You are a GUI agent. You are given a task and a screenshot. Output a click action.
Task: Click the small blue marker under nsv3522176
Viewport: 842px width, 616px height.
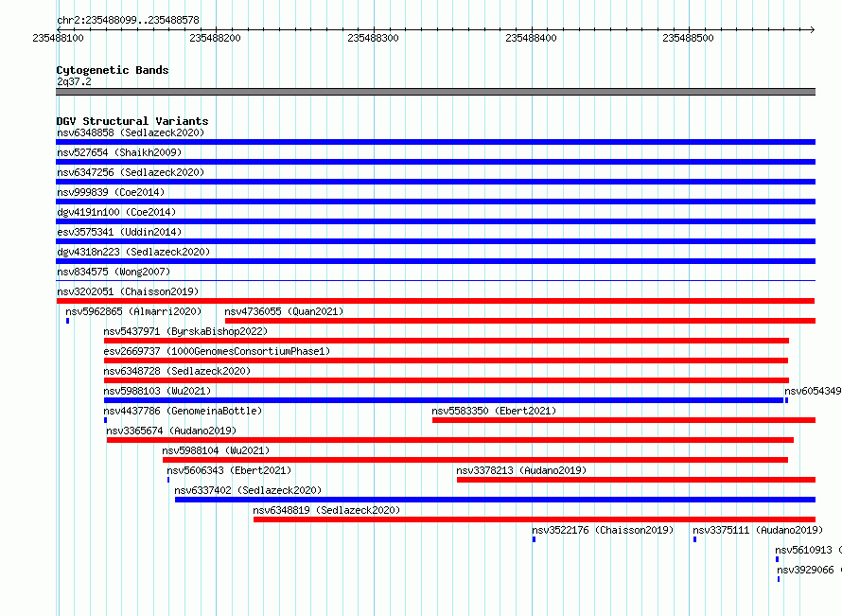534,539
